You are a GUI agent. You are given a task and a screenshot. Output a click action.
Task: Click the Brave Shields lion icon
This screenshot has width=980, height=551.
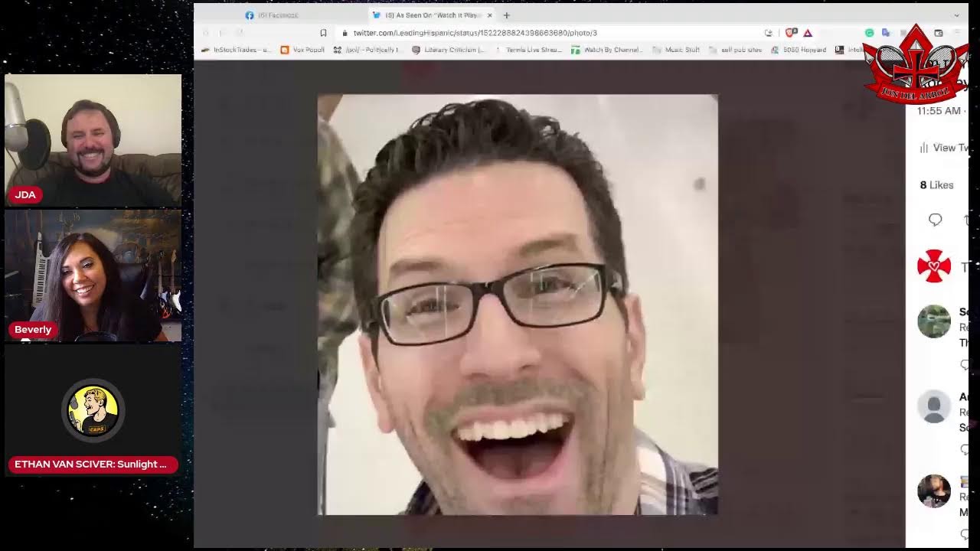[791, 33]
